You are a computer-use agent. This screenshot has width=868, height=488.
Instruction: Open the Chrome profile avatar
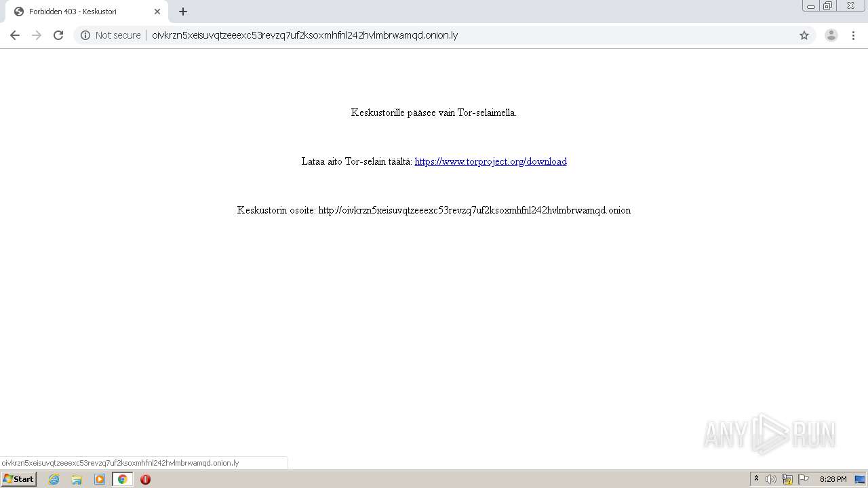coord(831,35)
